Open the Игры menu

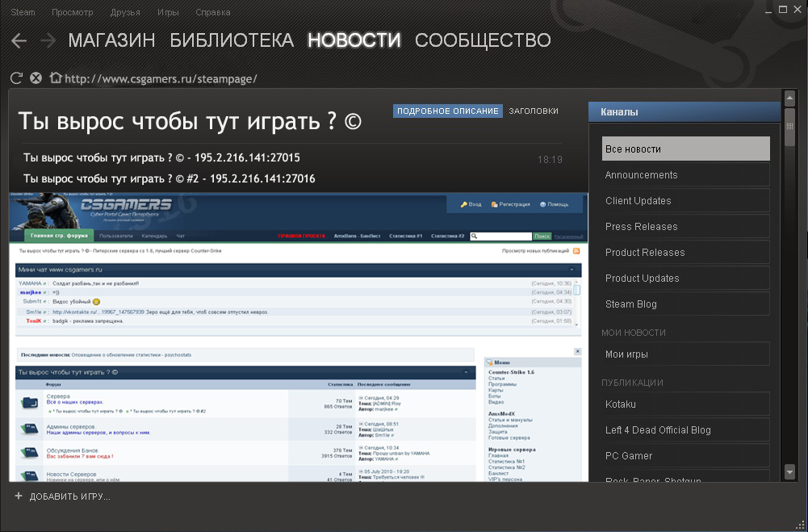click(168, 12)
